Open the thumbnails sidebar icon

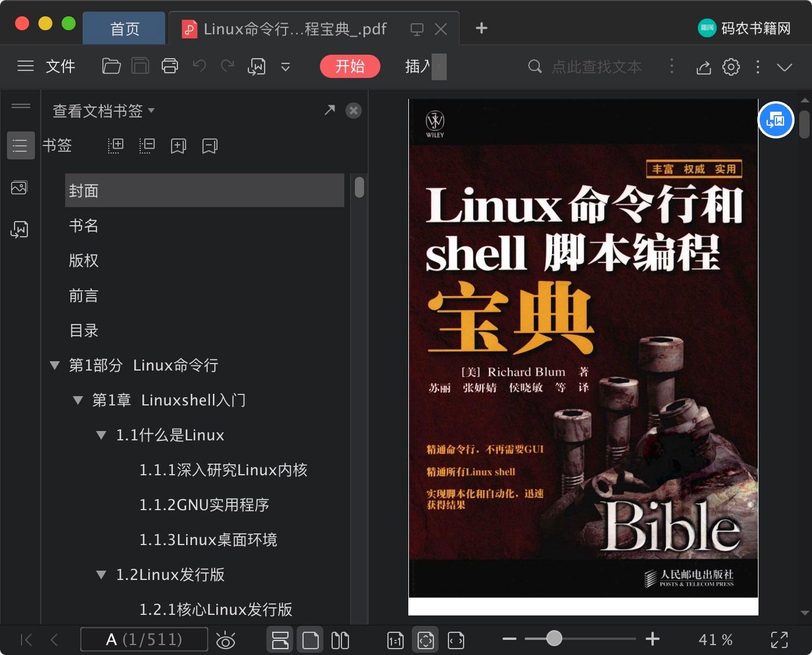click(19, 188)
